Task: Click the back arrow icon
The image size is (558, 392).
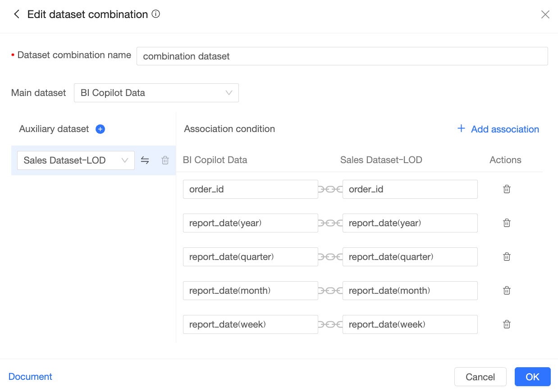Action: [x=17, y=14]
